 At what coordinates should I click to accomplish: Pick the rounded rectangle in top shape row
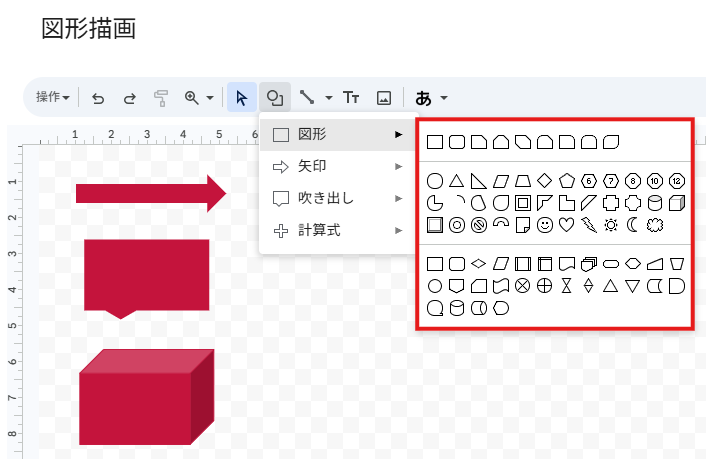click(x=457, y=142)
